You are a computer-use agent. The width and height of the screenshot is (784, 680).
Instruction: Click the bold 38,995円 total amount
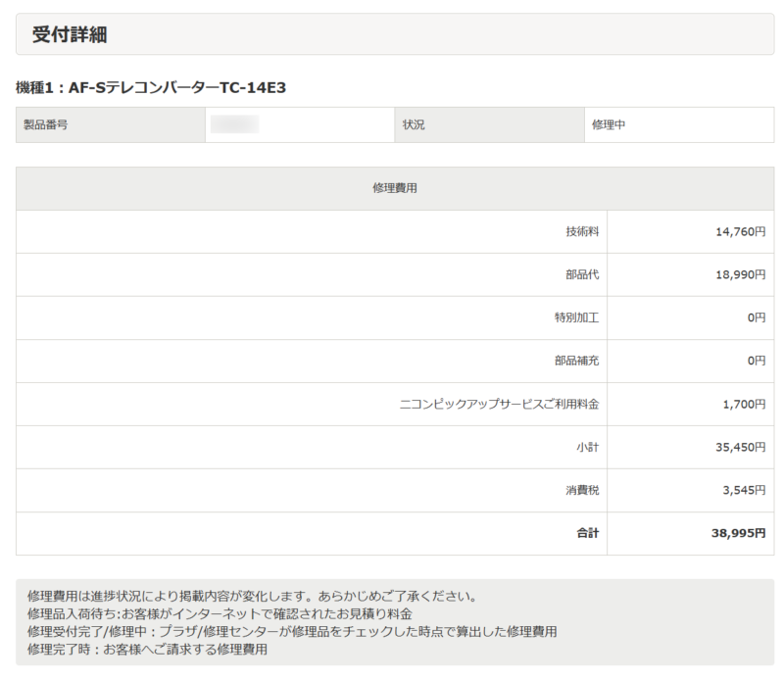coord(738,534)
